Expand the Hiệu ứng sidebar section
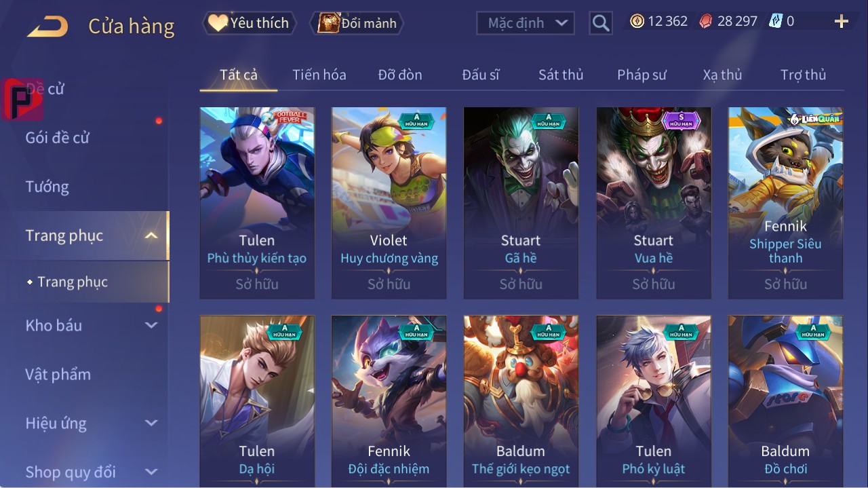Image resolution: width=868 pixels, height=488 pixels. (x=151, y=423)
